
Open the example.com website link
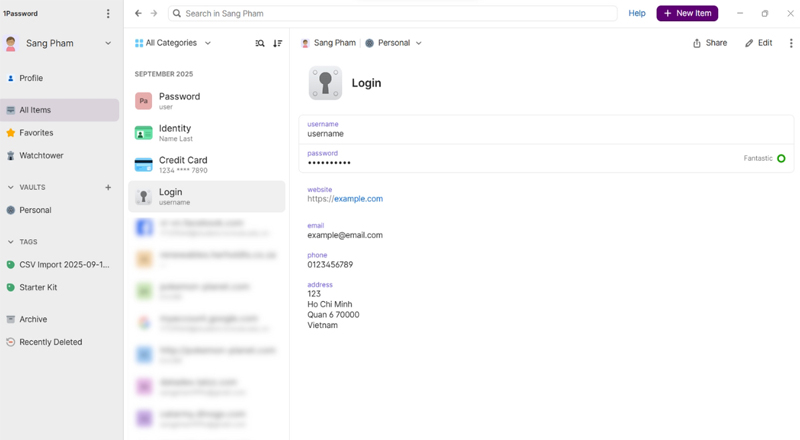(358, 199)
